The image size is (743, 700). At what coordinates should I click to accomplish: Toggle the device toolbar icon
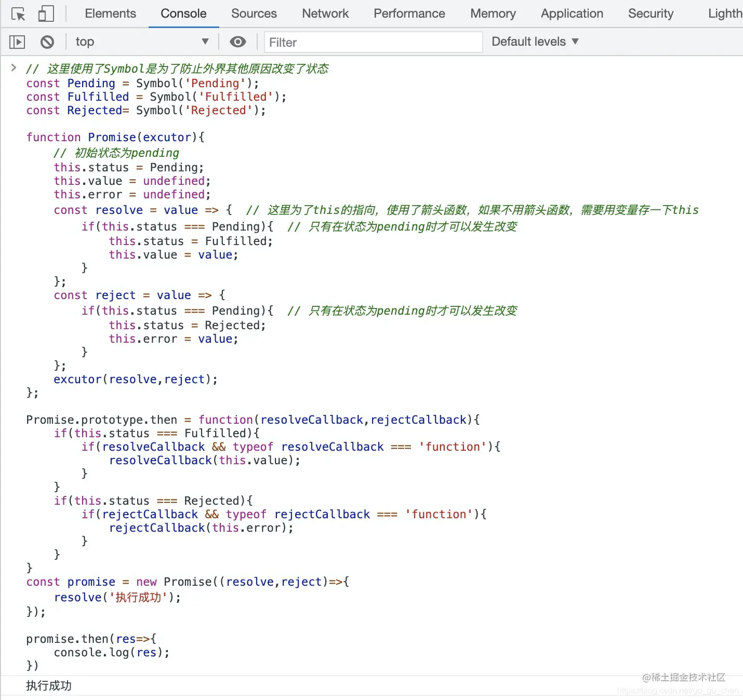click(46, 14)
